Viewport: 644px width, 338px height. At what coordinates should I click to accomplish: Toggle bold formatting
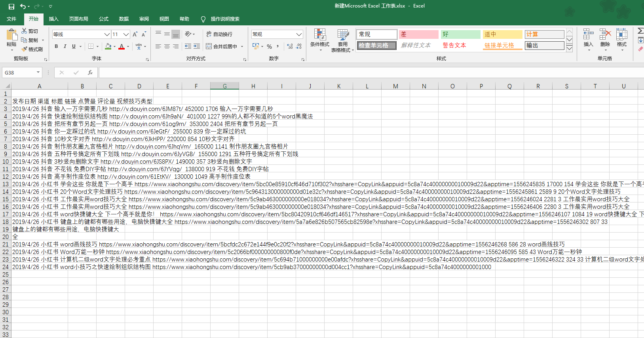56,46
